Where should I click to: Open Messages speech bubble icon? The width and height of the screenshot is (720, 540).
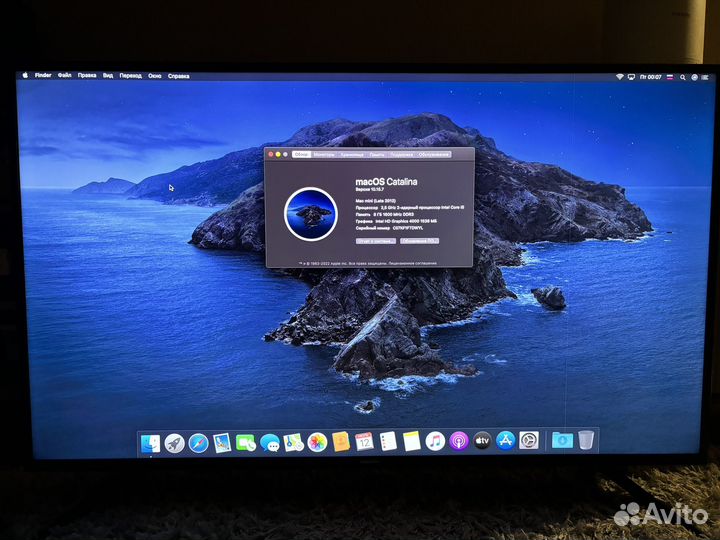[x=270, y=443]
